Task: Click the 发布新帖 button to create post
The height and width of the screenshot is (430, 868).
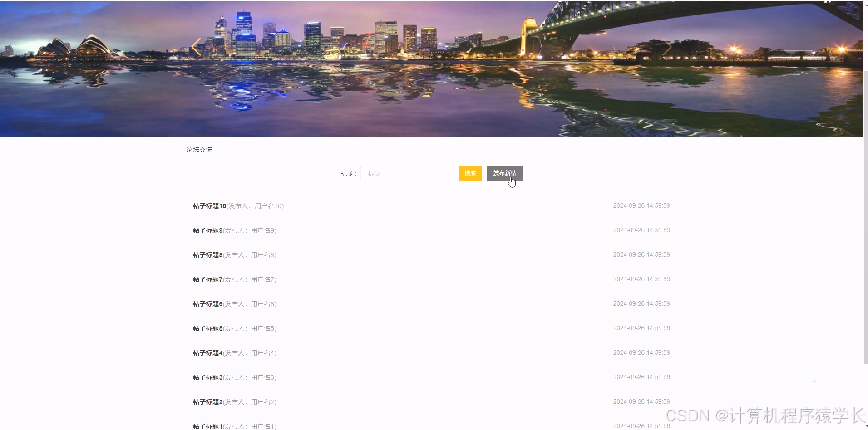Action: click(504, 173)
